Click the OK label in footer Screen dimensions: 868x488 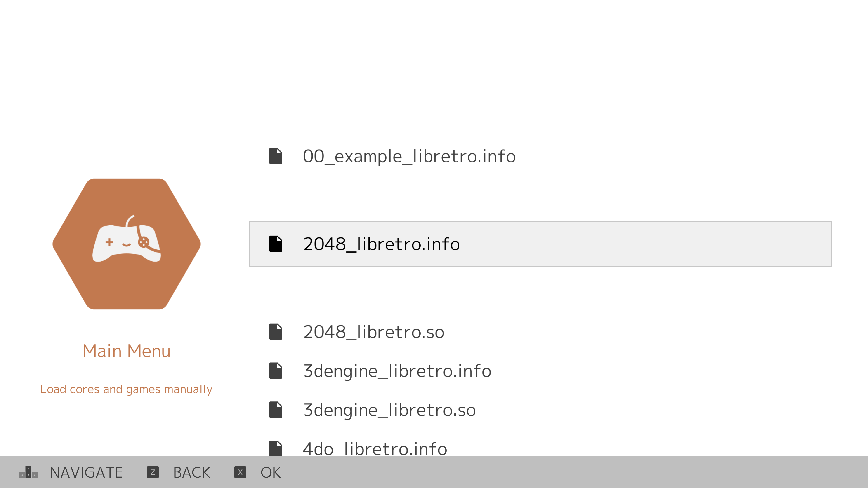coord(271,472)
